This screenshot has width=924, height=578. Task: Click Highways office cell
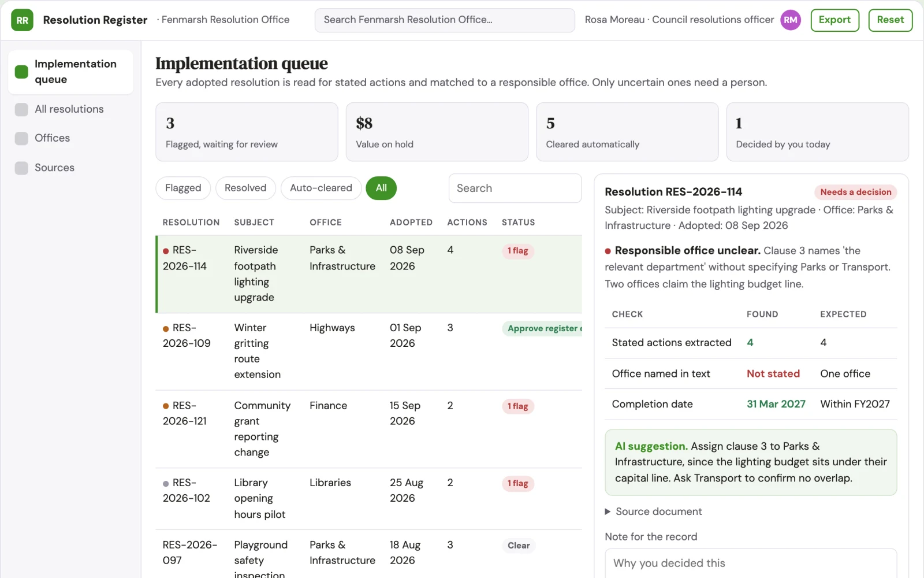coord(332,328)
